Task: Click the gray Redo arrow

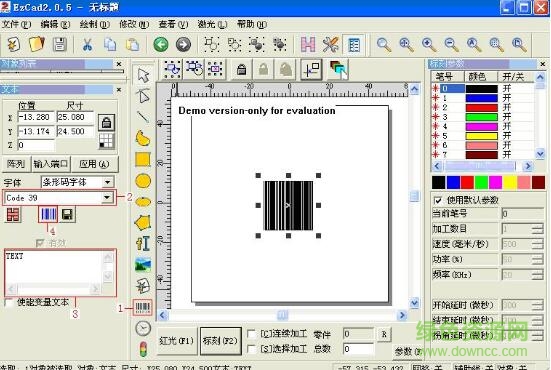Action: click(183, 45)
